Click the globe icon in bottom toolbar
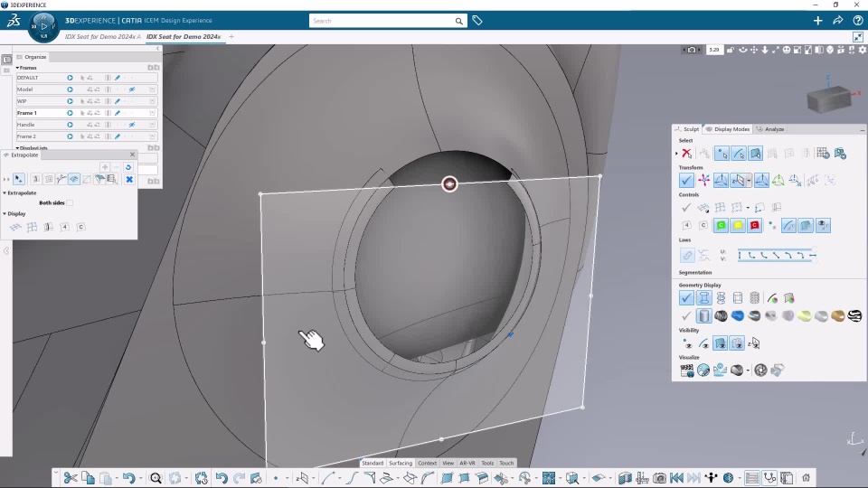 [729, 478]
